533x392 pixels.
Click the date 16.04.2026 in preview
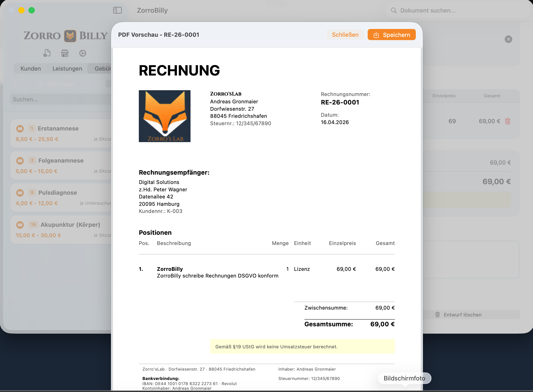335,122
